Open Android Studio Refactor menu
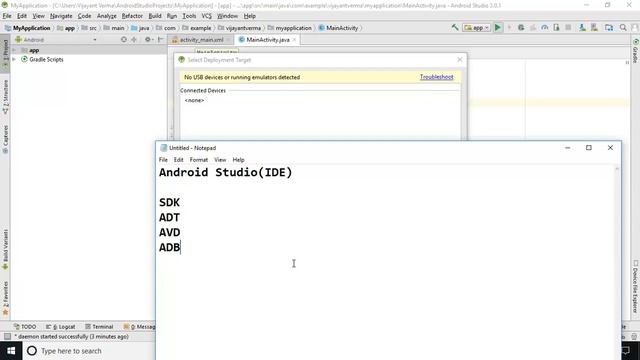 132,16
